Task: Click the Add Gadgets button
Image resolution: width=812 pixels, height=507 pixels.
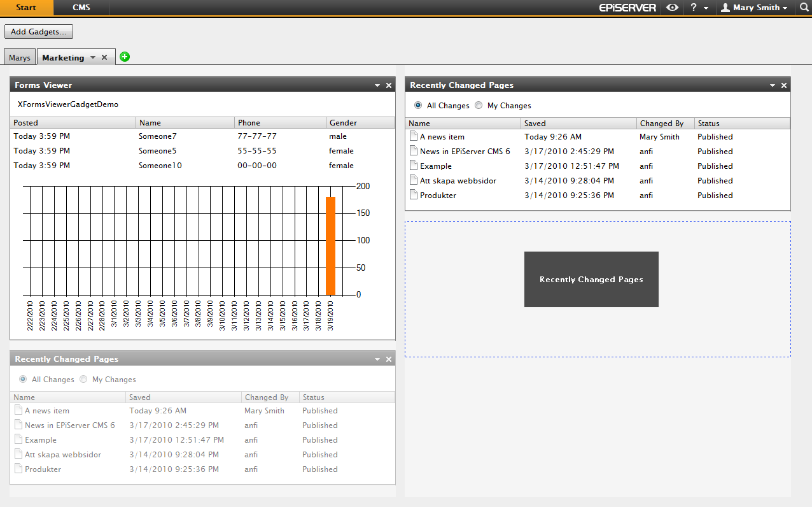Action: point(39,32)
